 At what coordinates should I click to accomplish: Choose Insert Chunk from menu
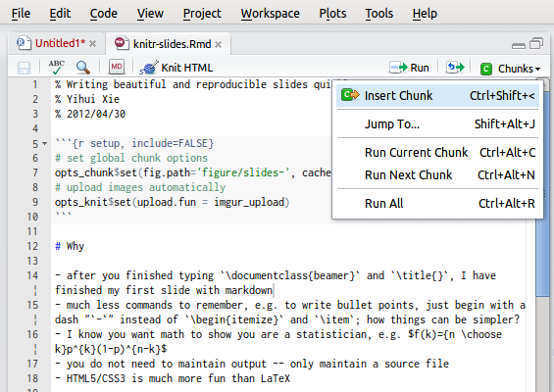point(437,95)
